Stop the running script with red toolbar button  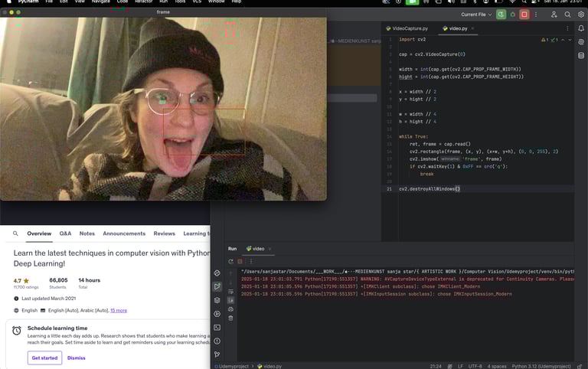(x=524, y=15)
